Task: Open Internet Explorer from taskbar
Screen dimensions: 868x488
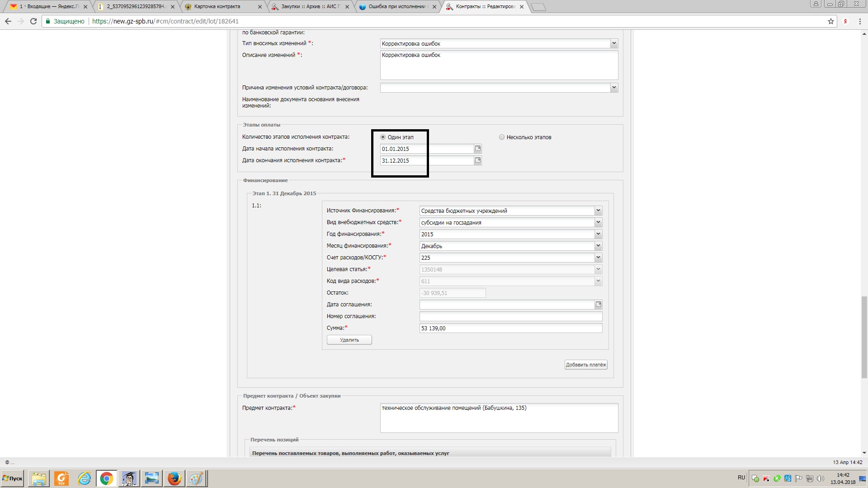Action: 84,478
